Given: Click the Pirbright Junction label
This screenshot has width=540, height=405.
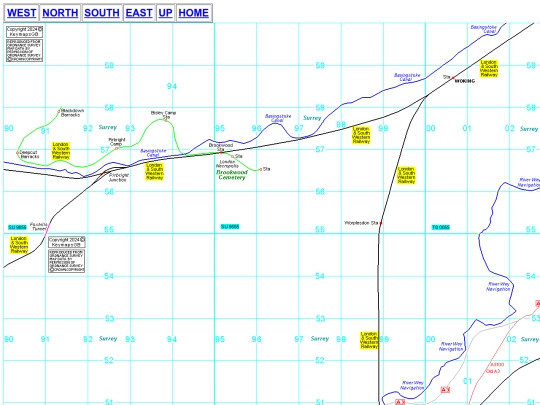Looking at the screenshot, I should pyautogui.click(x=118, y=177).
